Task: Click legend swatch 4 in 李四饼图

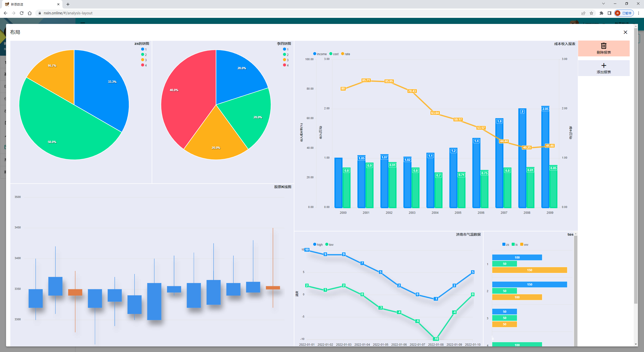Action: pos(285,65)
